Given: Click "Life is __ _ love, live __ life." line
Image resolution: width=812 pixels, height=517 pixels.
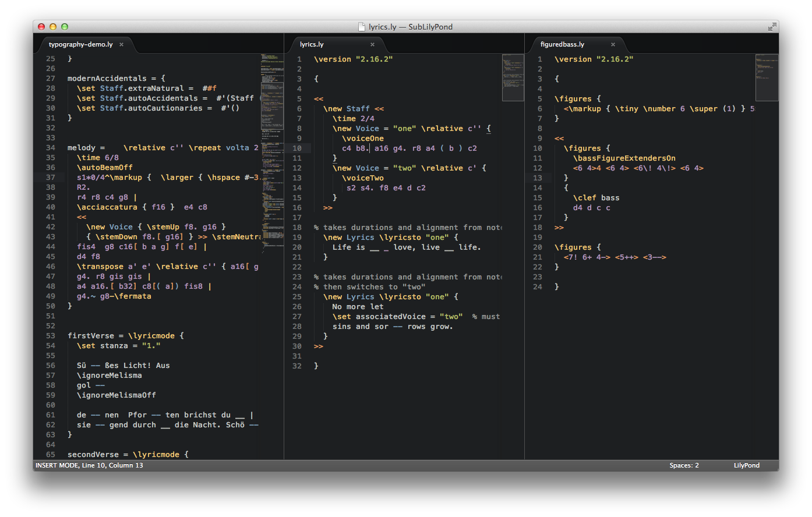Looking at the screenshot, I should pos(407,247).
